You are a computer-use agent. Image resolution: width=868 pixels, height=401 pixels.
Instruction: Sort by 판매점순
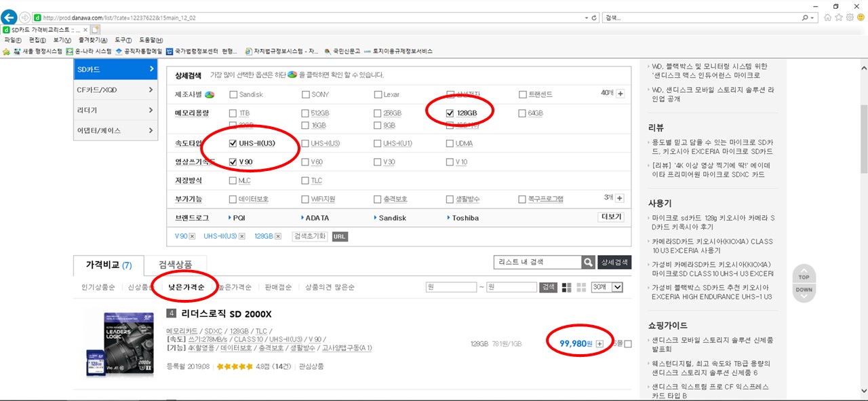278,287
